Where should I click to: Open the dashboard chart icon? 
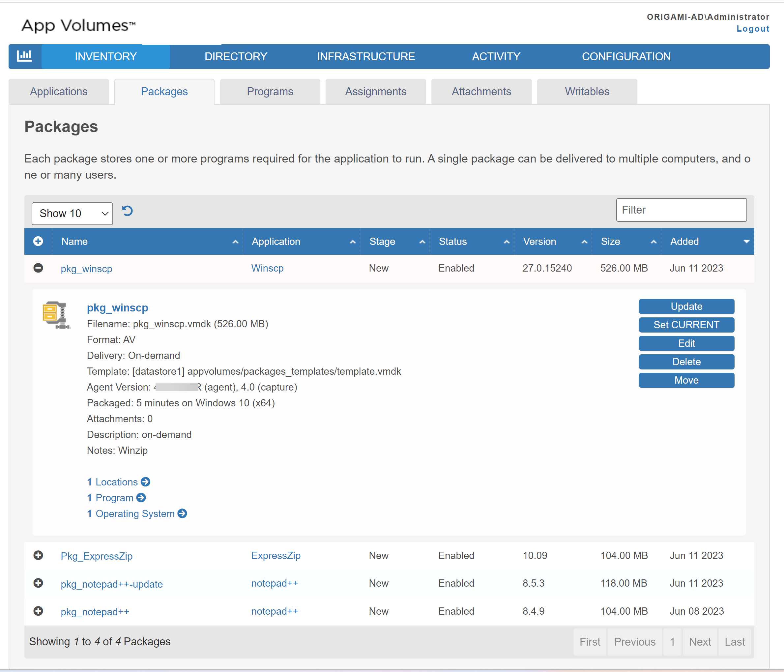(24, 56)
